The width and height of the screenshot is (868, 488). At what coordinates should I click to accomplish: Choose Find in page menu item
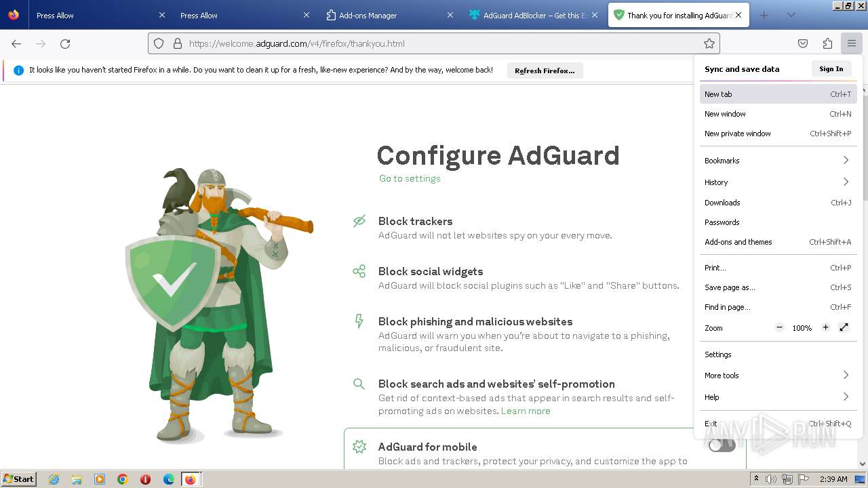(x=778, y=307)
